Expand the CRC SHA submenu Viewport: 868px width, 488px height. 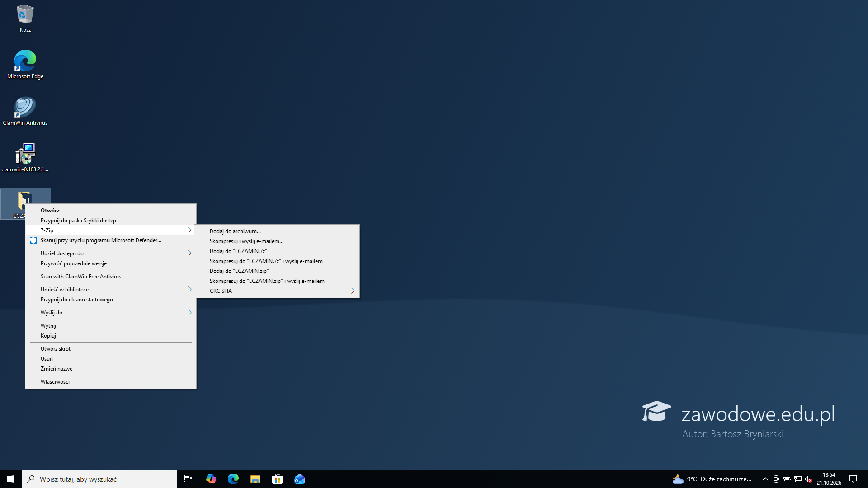[x=277, y=291]
